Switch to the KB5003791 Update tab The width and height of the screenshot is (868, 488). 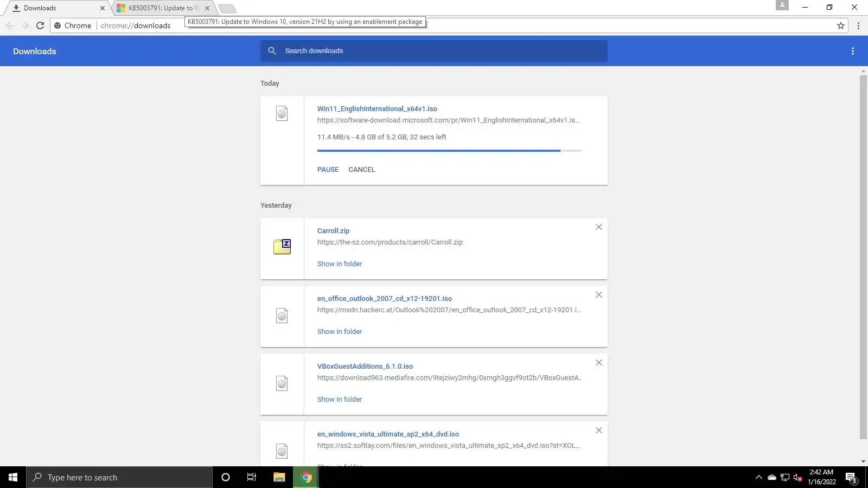[x=163, y=8]
